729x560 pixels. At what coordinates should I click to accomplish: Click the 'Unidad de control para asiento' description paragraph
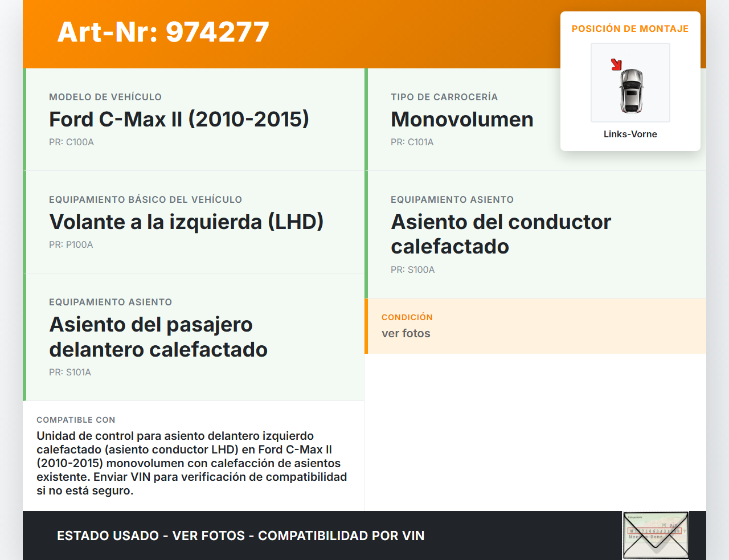pyautogui.click(x=192, y=463)
